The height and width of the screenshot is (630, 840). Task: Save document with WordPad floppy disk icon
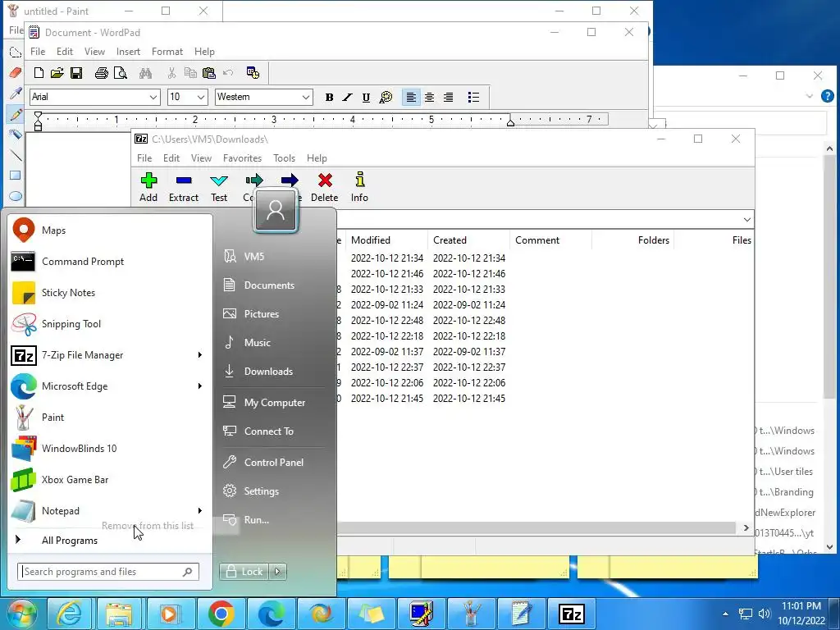(76, 73)
